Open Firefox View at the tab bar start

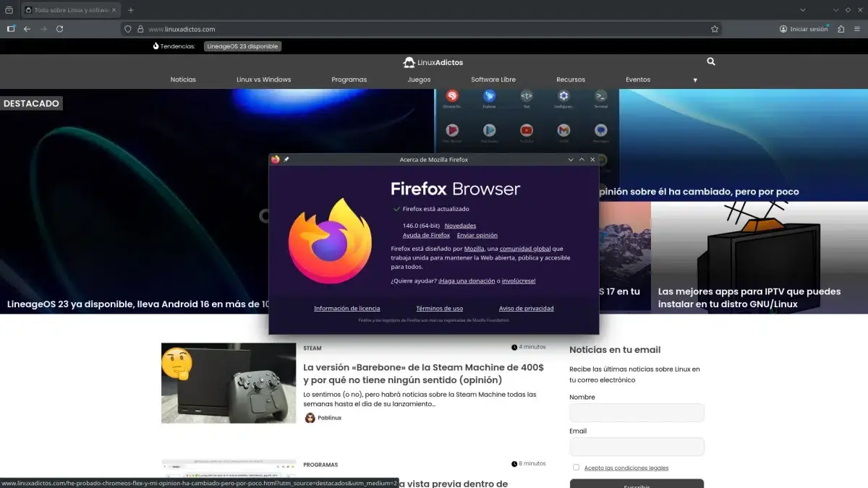pyautogui.click(x=10, y=10)
